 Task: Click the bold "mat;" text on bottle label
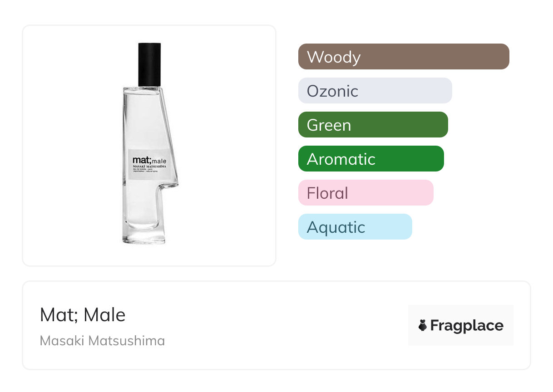(x=141, y=160)
